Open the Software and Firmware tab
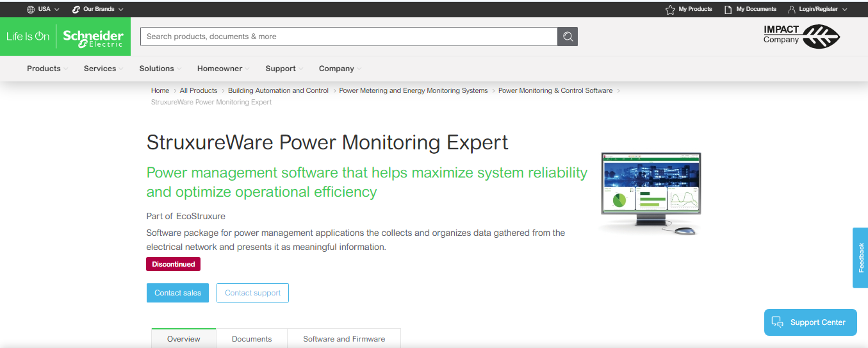The image size is (868, 348). coord(344,338)
